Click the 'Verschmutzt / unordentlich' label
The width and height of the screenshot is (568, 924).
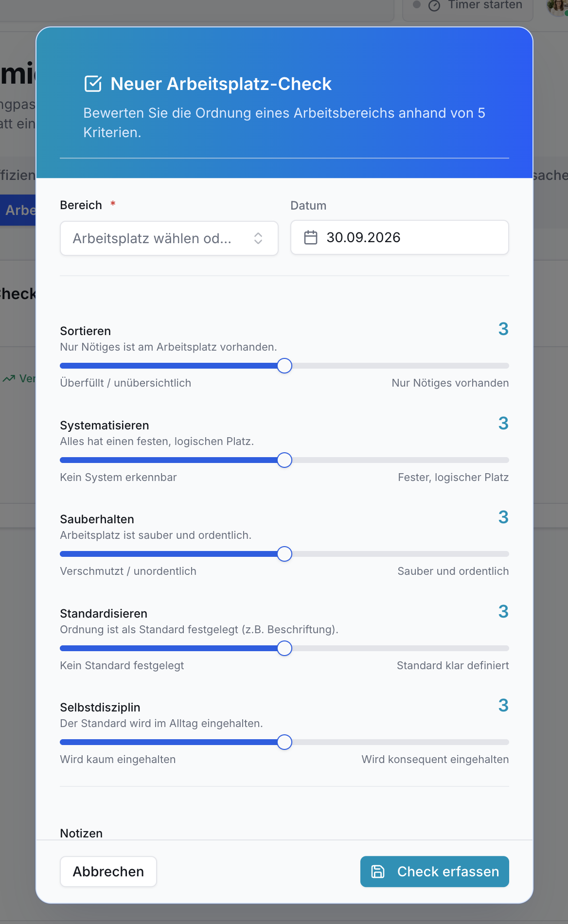[x=128, y=571]
